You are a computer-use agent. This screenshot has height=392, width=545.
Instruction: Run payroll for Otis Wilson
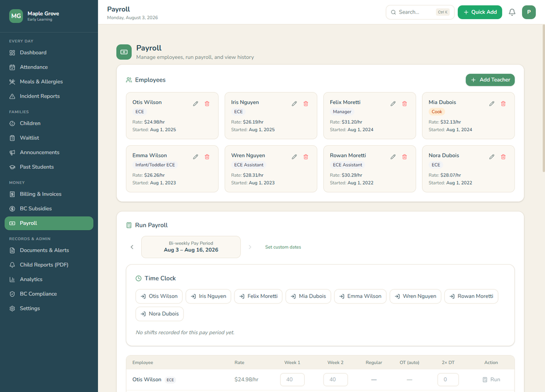491,380
